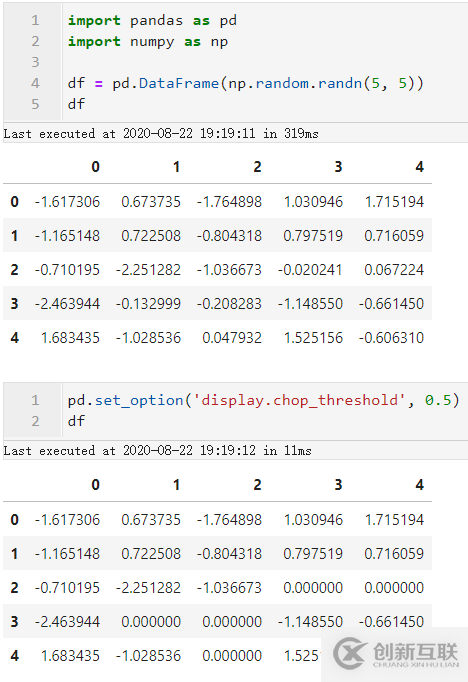Image resolution: width=468 pixels, height=682 pixels.
Task: Click row index 3 in first table
Action: point(14,303)
